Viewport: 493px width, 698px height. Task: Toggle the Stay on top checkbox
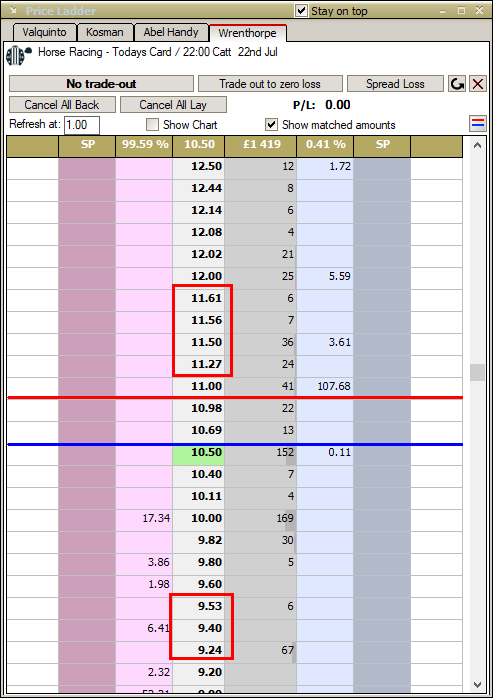[302, 11]
